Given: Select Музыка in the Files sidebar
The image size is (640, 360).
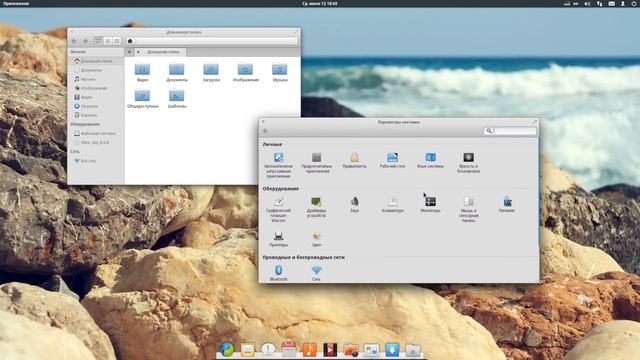Looking at the screenshot, I should click(96, 79).
